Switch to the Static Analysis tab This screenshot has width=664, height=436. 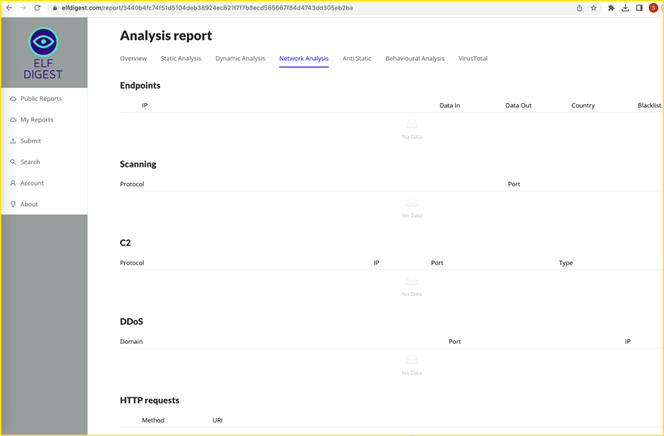(181, 58)
